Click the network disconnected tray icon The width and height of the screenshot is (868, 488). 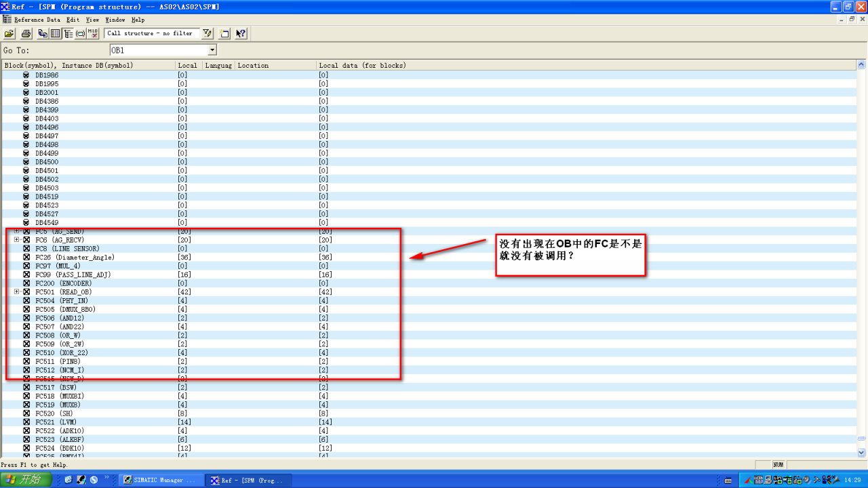pyautogui.click(x=827, y=480)
